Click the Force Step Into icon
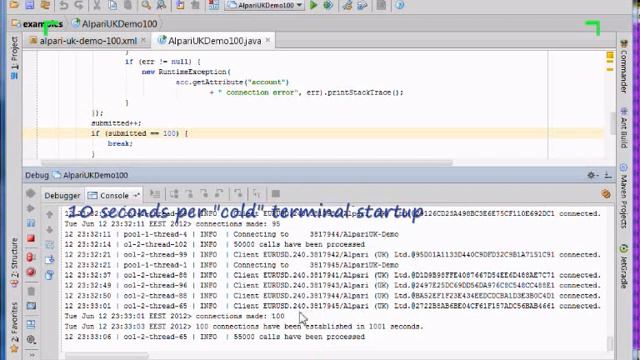 [204, 194]
